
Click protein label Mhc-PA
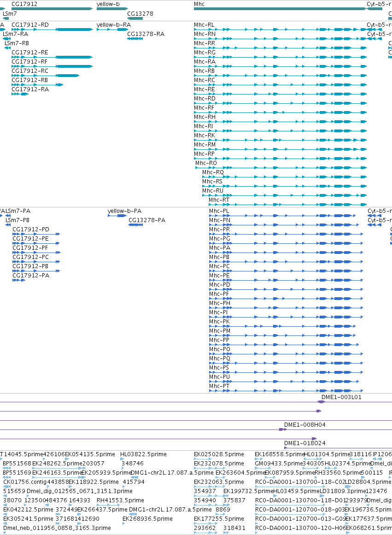220,248
